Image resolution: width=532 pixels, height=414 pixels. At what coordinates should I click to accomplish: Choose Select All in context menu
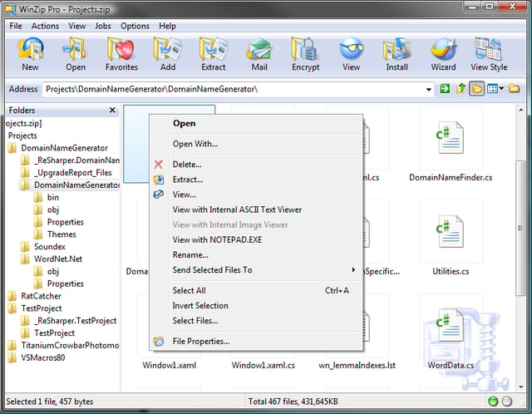tap(256, 290)
